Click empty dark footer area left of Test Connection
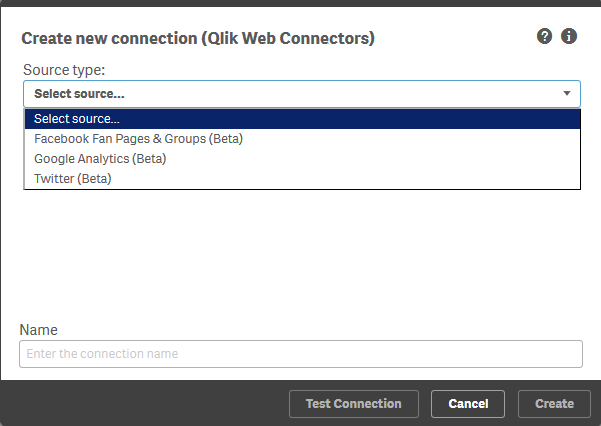 click(145, 403)
